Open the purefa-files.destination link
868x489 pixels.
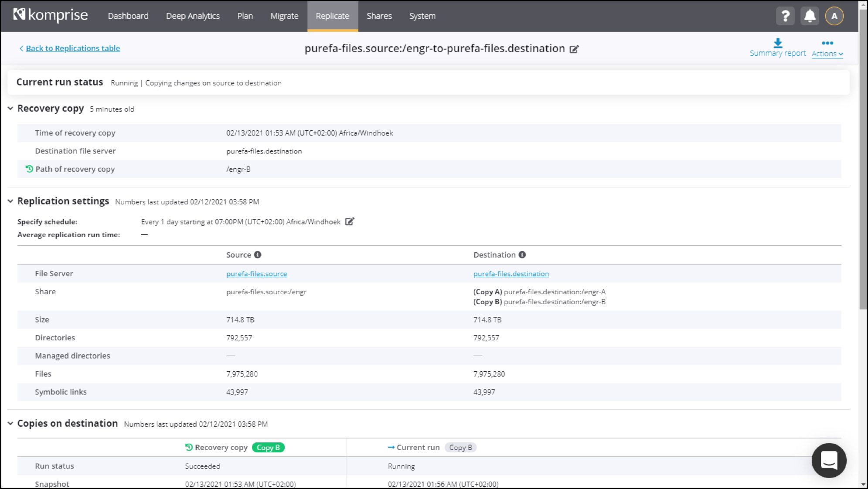[511, 273]
